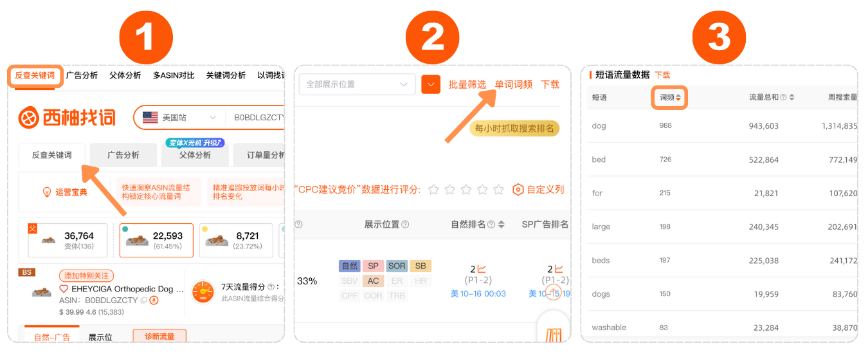Image resolution: width=868 pixels, height=359 pixels.
Task: Sort table by 词频 column arrows
Action: 678,98
